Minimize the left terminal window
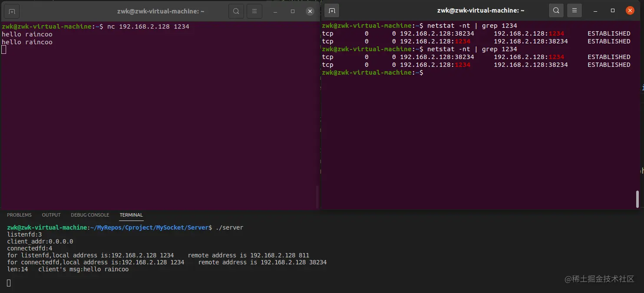The image size is (644, 293). (275, 11)
